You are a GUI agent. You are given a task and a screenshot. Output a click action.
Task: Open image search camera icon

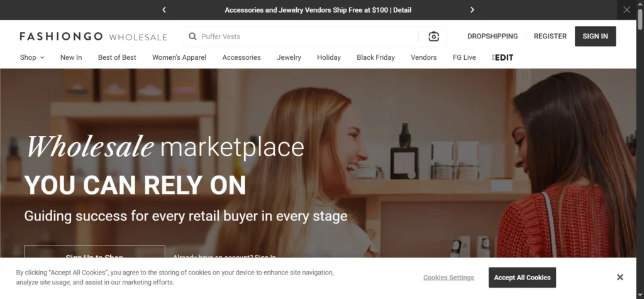433,37
